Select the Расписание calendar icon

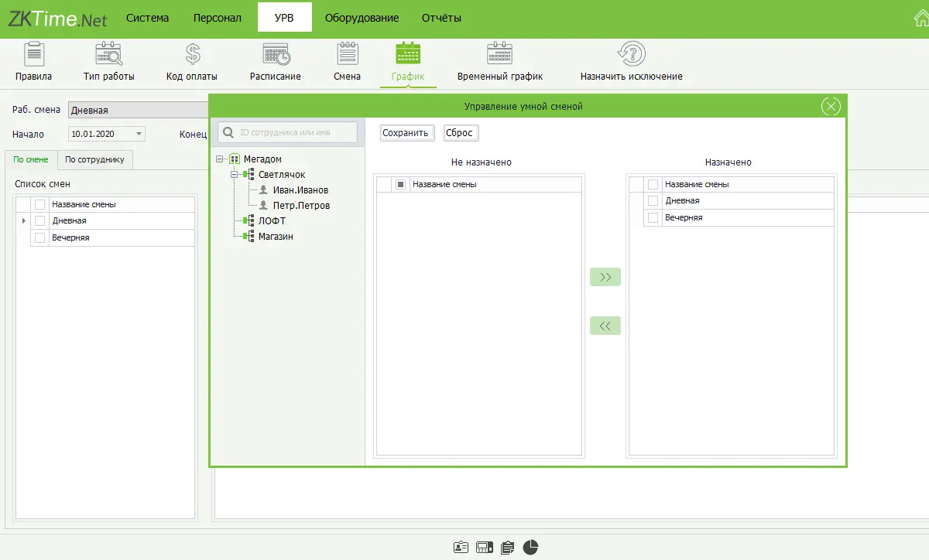[x=276, y=54]
